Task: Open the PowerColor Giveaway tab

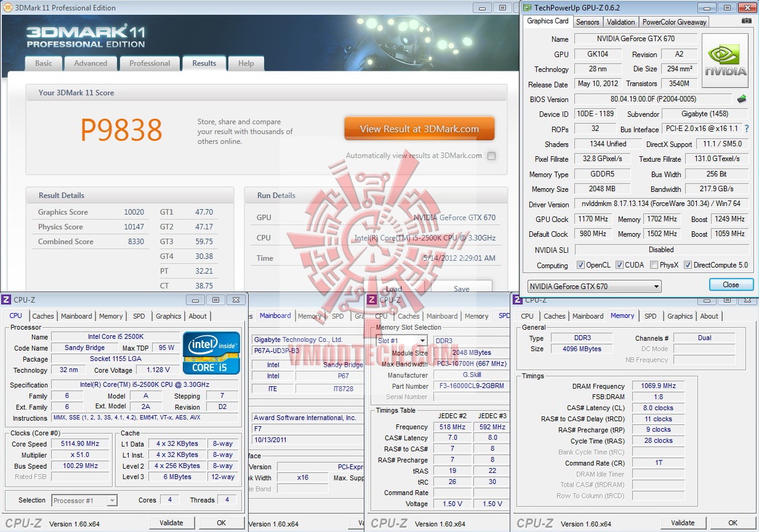Action: (674, 22)
